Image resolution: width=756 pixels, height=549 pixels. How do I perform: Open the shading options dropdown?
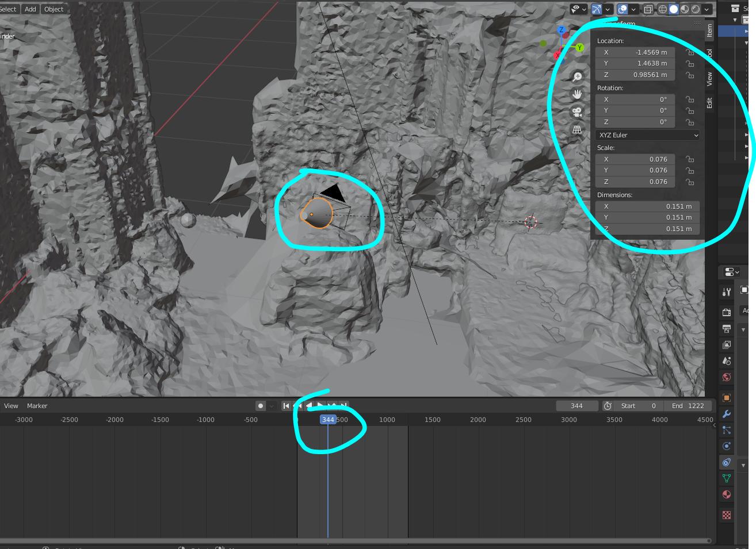pos(707,9)
